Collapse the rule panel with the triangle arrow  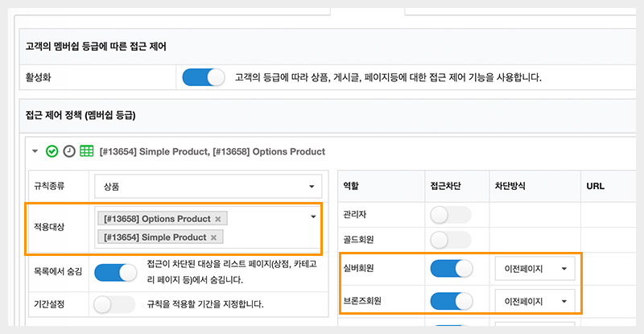[x=35, y=151]
